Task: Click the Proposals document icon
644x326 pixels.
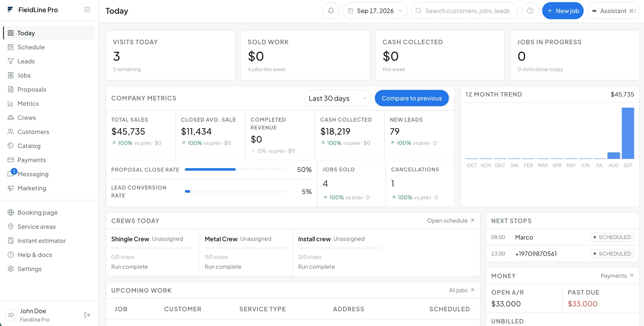Action: [x=11, y=89]
